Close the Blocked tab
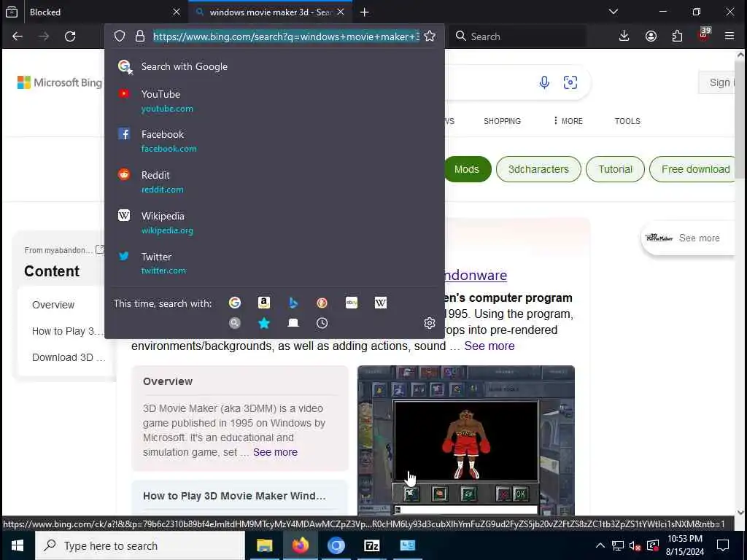Screen dimensions: 747x560 coord(177,12)
